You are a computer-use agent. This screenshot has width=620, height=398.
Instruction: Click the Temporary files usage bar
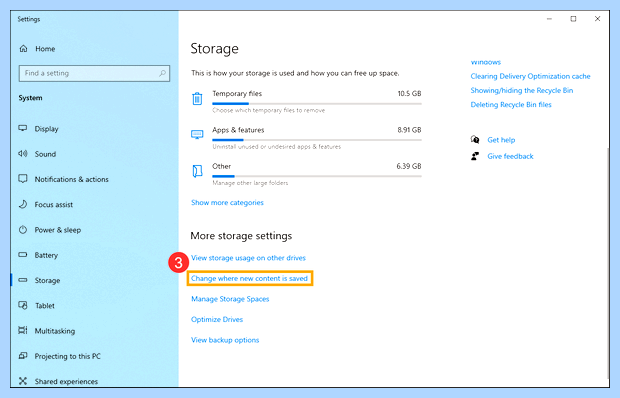click(x=317, y=104)
